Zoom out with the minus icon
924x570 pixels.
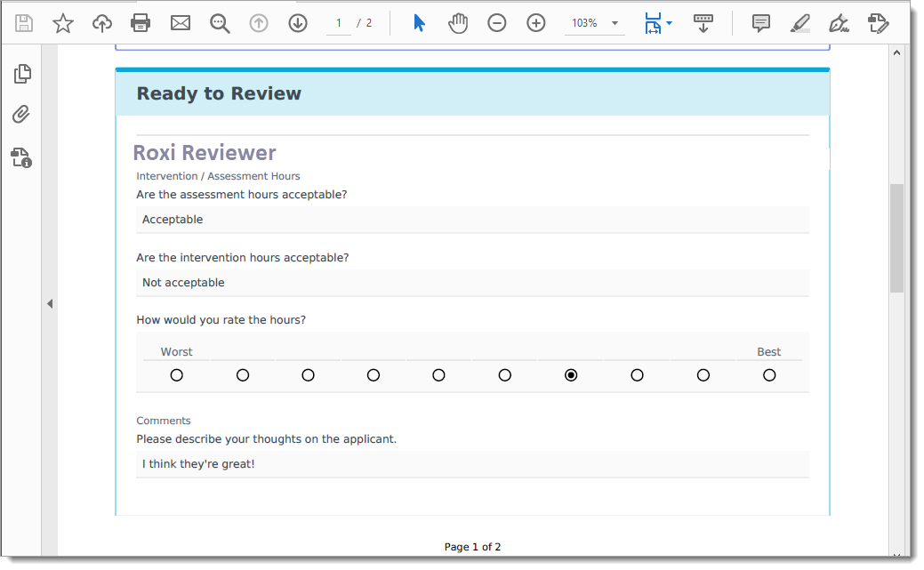pos(497,24)
